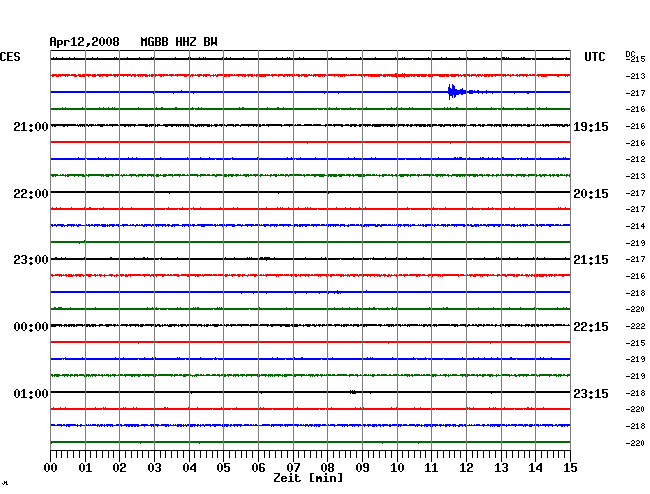Click the 05 minute axis label
650x494 pixels.
[223, 467]
